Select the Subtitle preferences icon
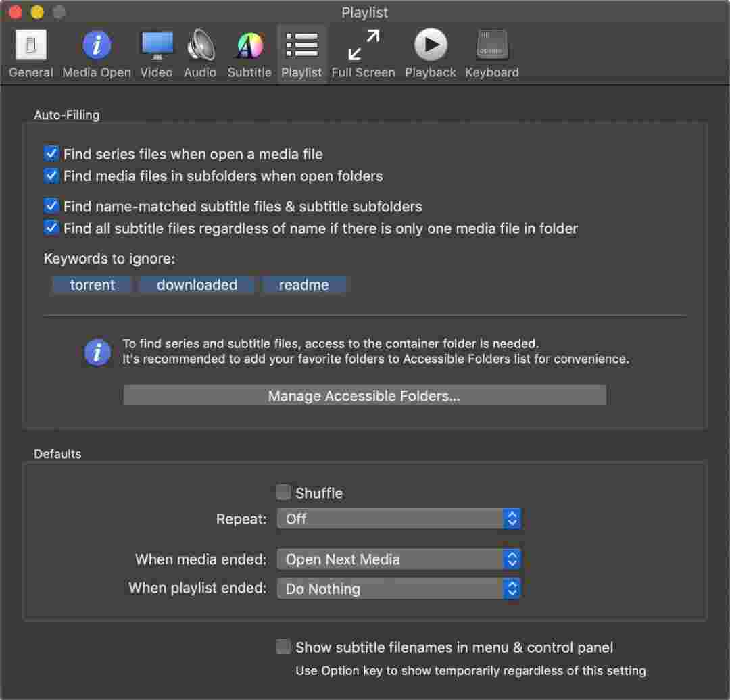 coord(249,54)
